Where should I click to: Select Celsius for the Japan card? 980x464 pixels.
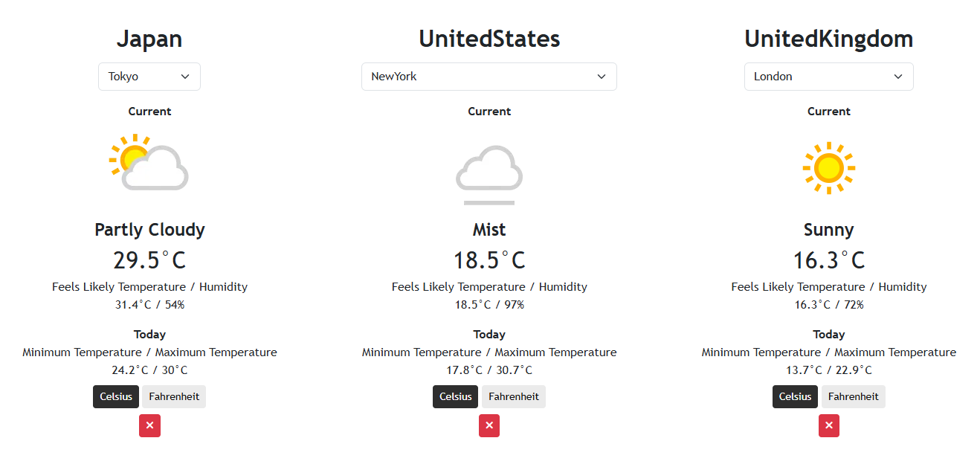pyautogui.click(x=116, y=396)
